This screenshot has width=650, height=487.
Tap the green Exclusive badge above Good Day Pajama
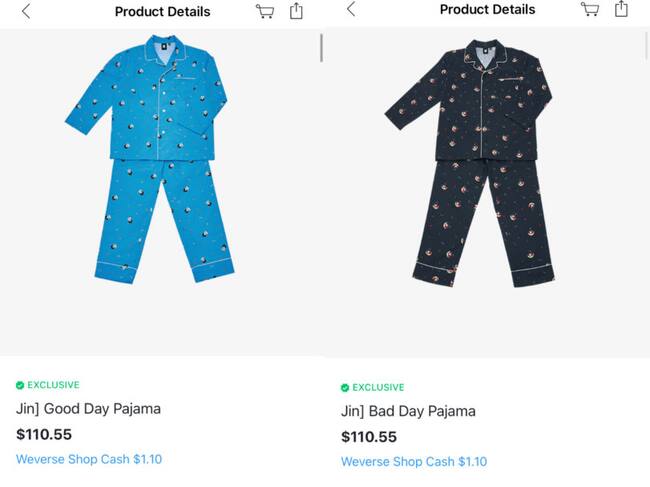[21, 385]
